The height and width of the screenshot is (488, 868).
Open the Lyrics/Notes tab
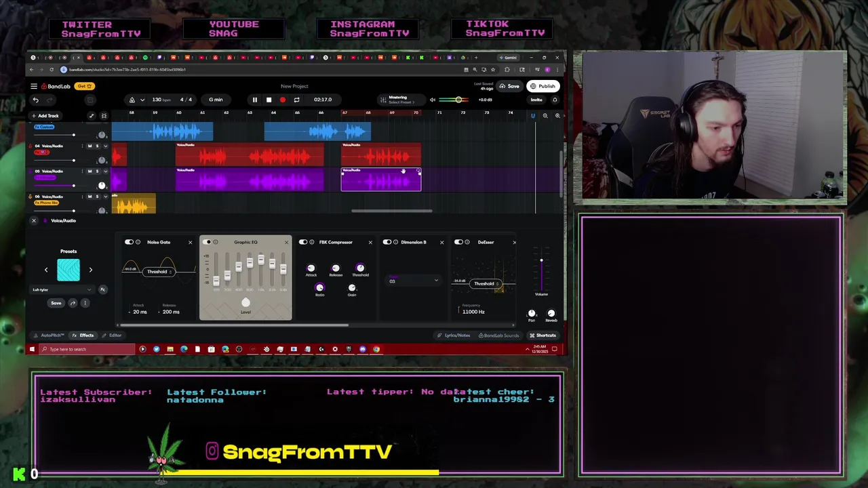click(x=454, y=335)
